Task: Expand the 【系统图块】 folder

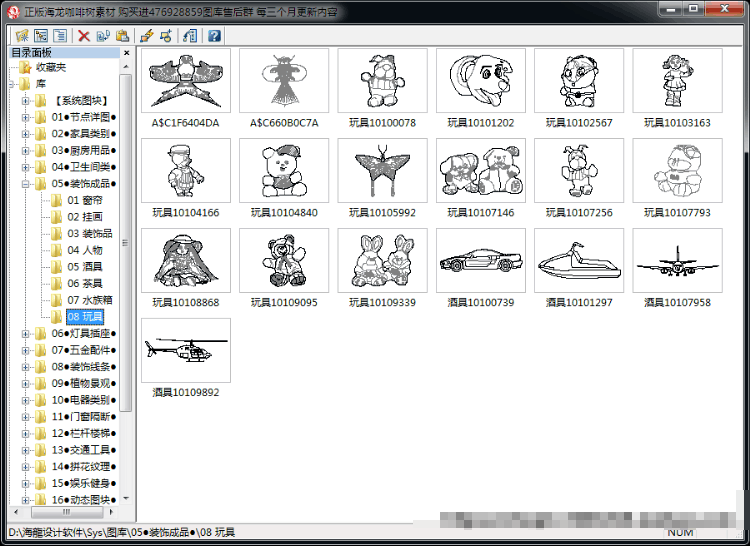Action: [25, 100]
